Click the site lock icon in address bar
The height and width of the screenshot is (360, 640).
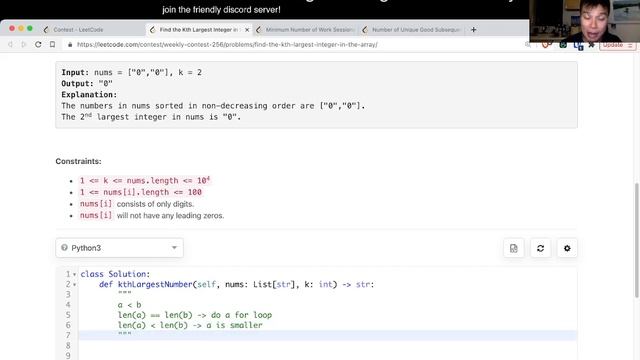[x=70, y=44]
